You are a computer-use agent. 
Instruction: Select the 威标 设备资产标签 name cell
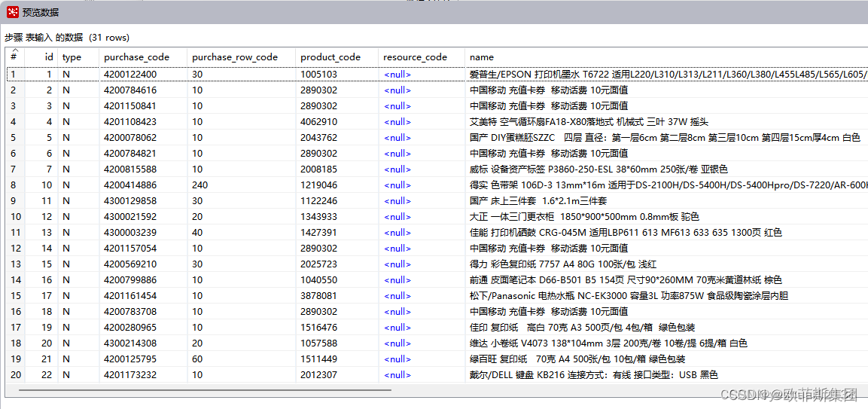(666, 169)
